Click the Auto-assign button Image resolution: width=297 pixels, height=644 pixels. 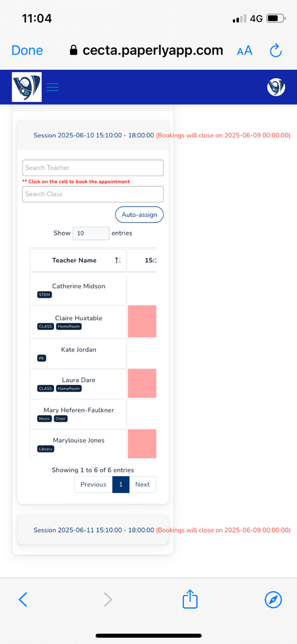[x=139, y=215]
